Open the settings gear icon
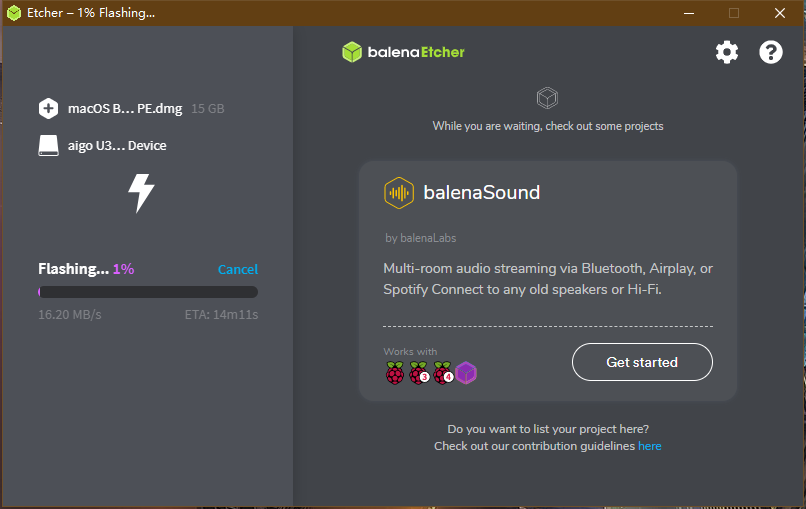The width and height of the screenshot is (806, 509). point(727,52)
